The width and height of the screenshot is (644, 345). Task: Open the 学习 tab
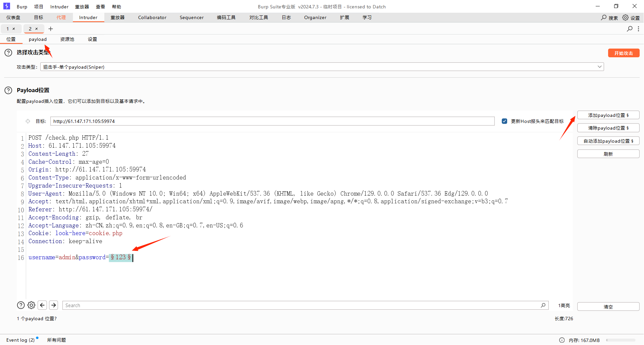pyautogui.click(x=367, y=17)
